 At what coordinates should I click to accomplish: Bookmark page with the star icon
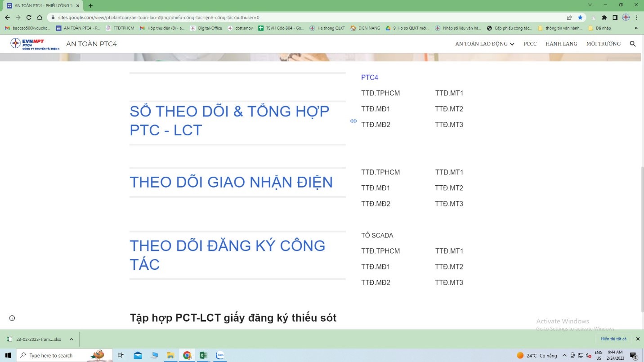(x=580, y=18)
